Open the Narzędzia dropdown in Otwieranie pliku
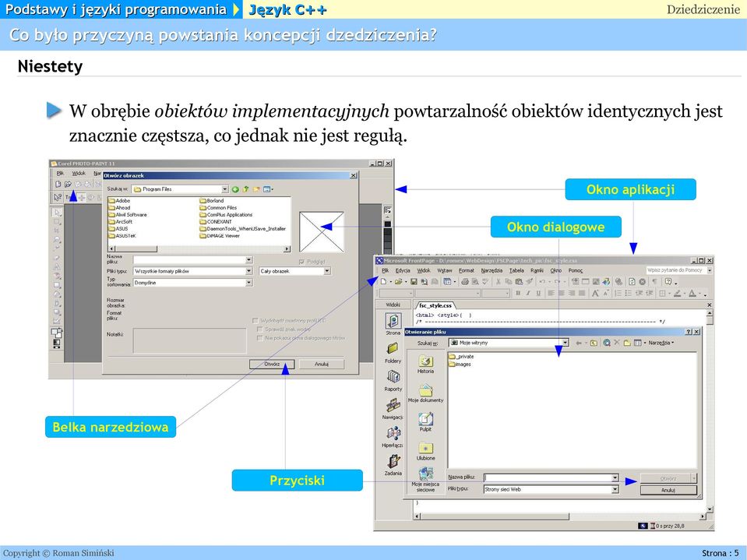Viewport: 747px width, 560px height. pyautogui.click(x=661, y=343)
